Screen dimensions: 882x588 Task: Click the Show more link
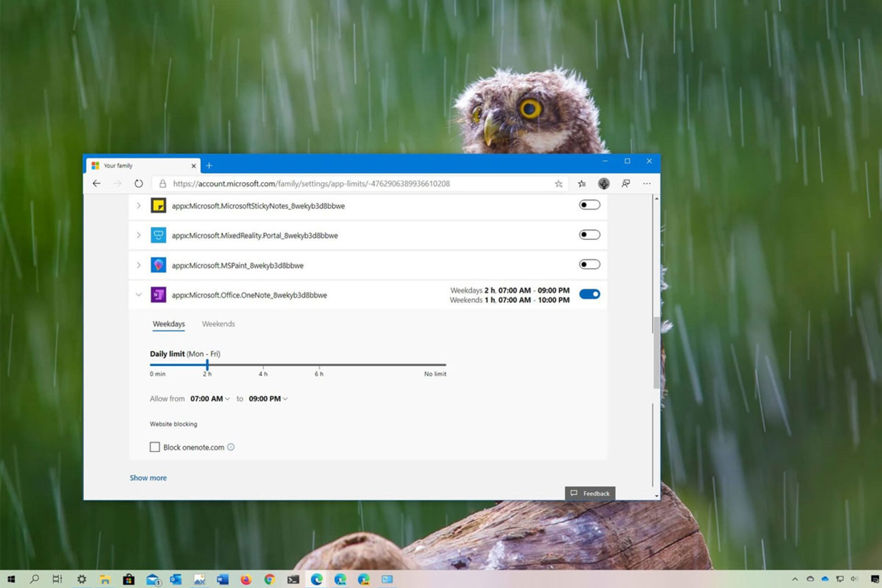(148, 478)
